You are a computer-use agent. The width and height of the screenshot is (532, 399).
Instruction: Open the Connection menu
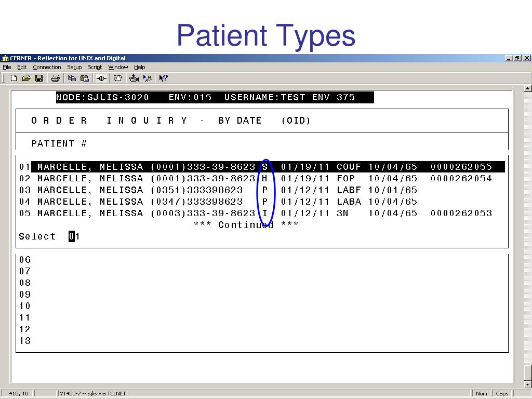pyautogui.click(x=47, y=67)
